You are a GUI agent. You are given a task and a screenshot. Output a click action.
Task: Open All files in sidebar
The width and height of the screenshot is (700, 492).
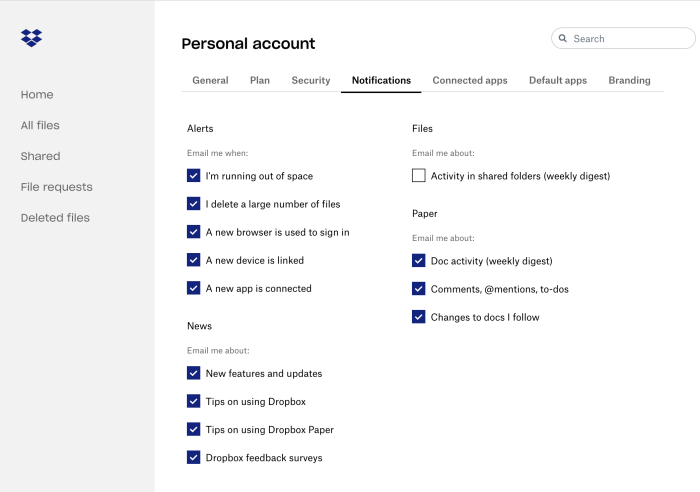pyautogui.click(x=40, y=125)
